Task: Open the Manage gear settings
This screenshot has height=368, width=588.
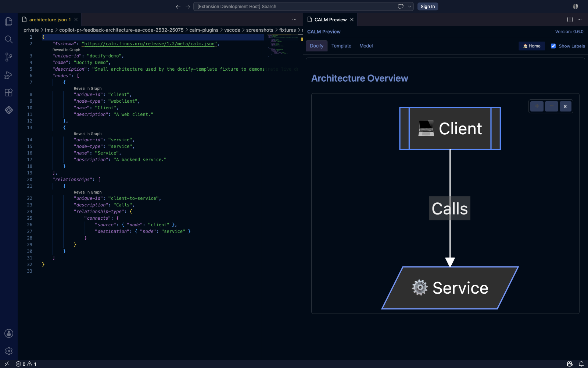Action: pos(9,351)
